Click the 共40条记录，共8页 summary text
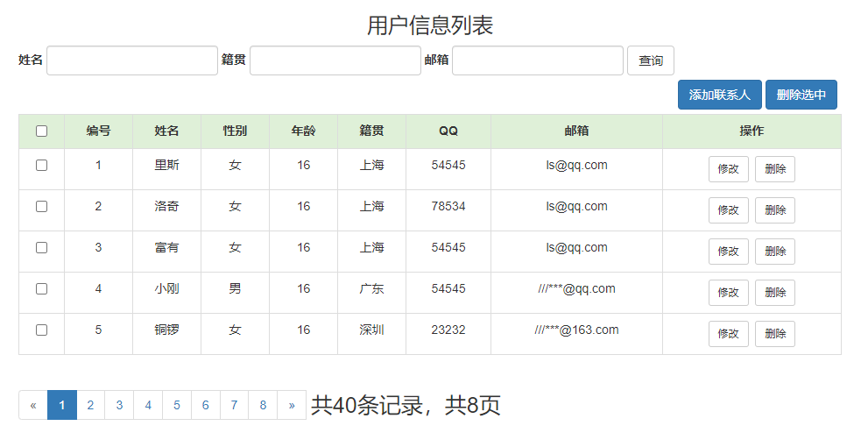Viewport: 868px width, 447px height. click(x=406, y=405)
